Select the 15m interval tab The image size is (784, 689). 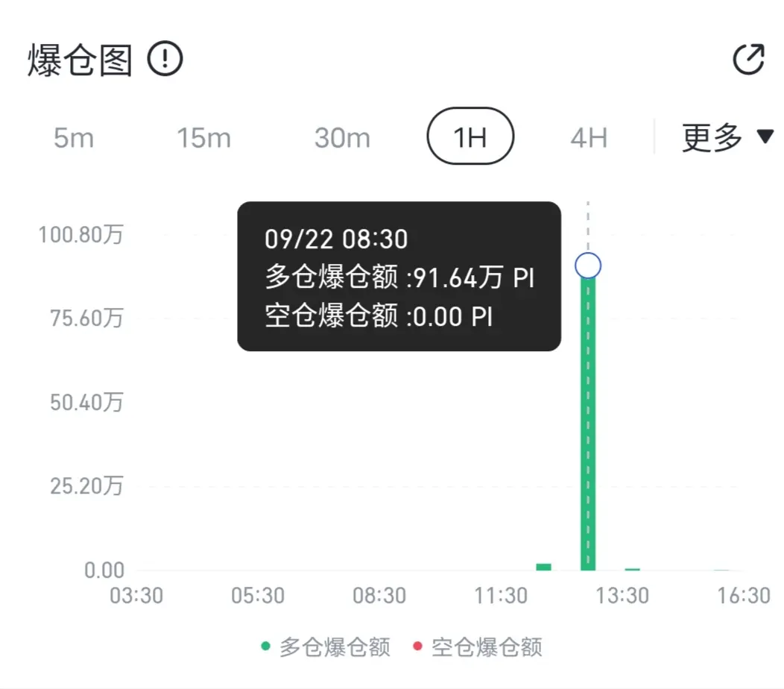tap(204, 138)
